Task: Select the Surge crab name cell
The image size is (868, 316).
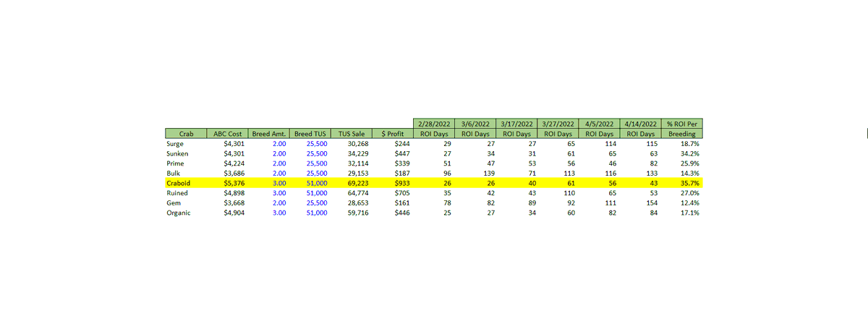Action: point(175,145)
